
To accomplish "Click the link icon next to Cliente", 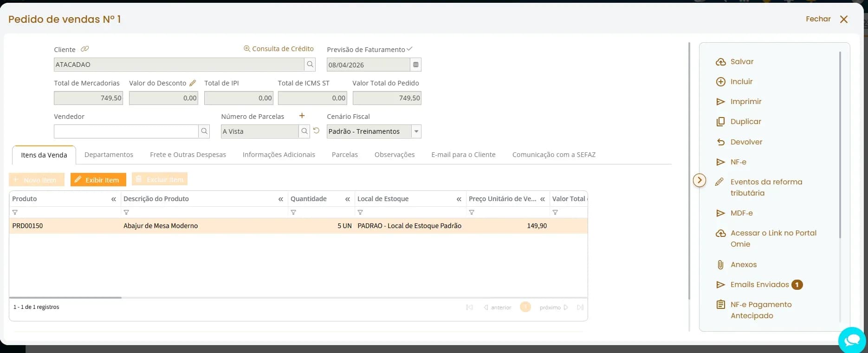I will pos(84,49).
